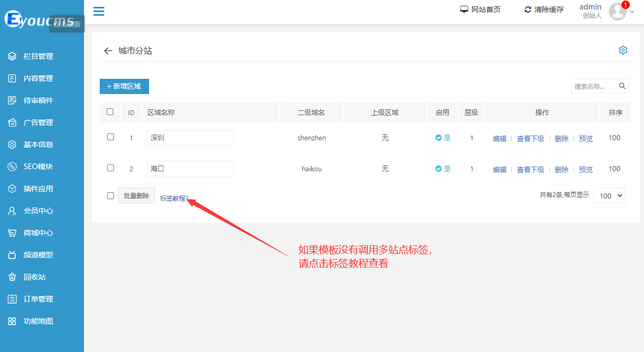Expand the admin account dropdown arrow

[x=632, y=13]
